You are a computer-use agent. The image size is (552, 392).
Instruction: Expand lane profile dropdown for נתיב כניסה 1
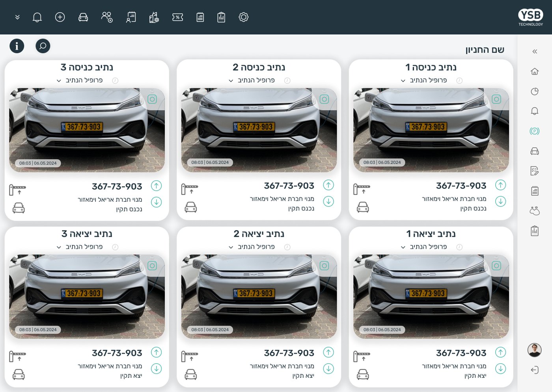(403, 81)
